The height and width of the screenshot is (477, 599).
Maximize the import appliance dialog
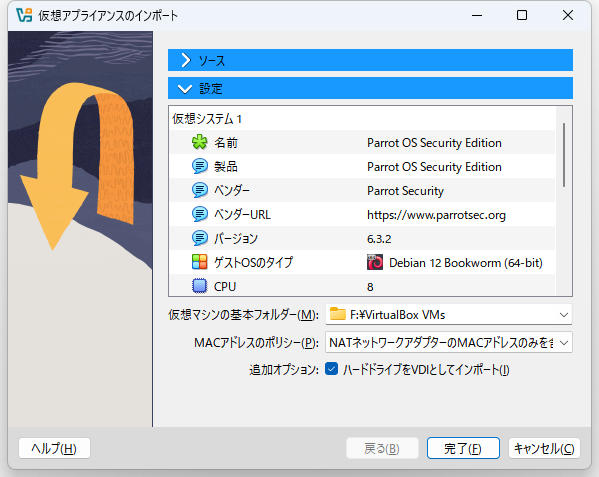(x=522, y=15)
